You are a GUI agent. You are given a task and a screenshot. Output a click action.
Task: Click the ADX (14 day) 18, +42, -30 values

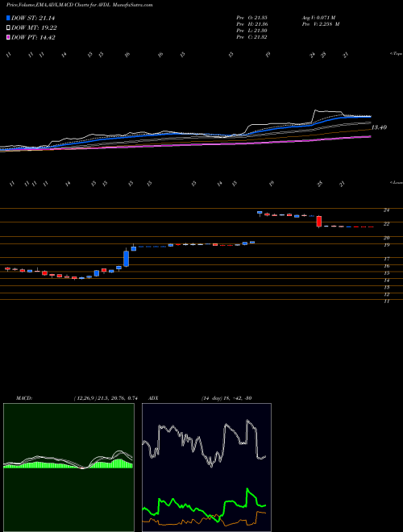[226, 398]
